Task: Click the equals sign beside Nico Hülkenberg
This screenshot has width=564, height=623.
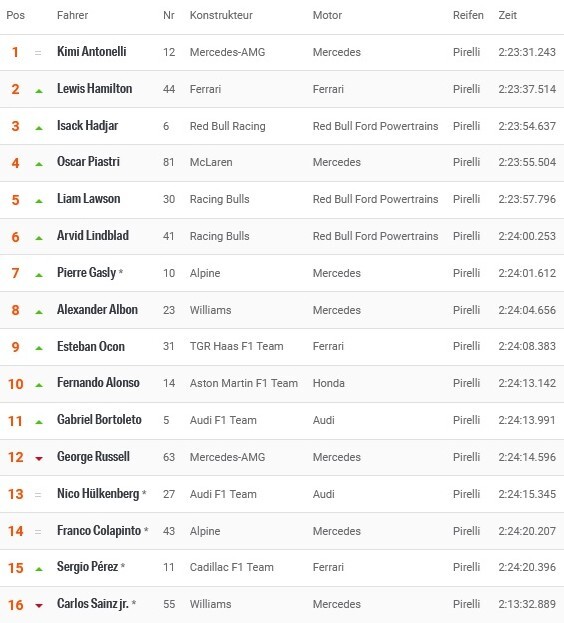Action: click(x=38, y=495)
